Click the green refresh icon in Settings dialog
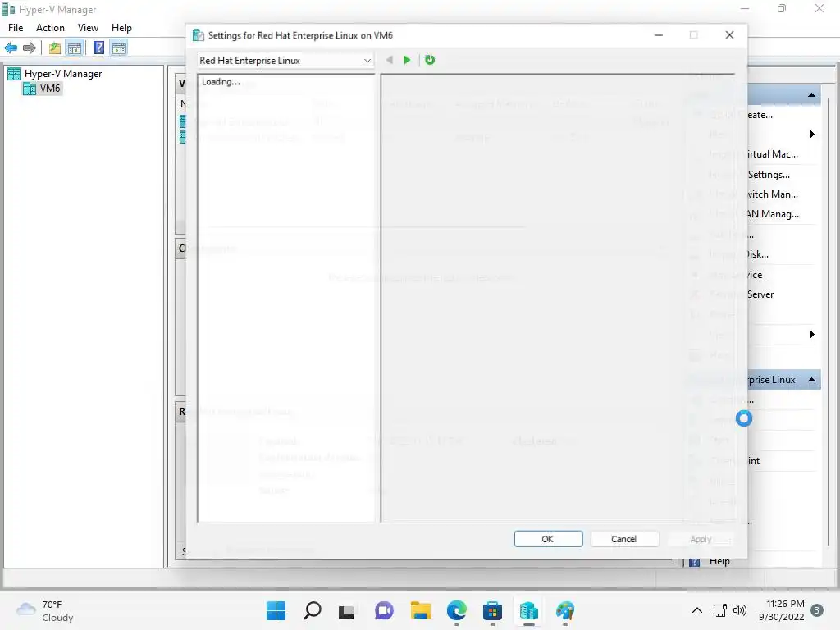The image size is (840, 630). click(430, 60)
